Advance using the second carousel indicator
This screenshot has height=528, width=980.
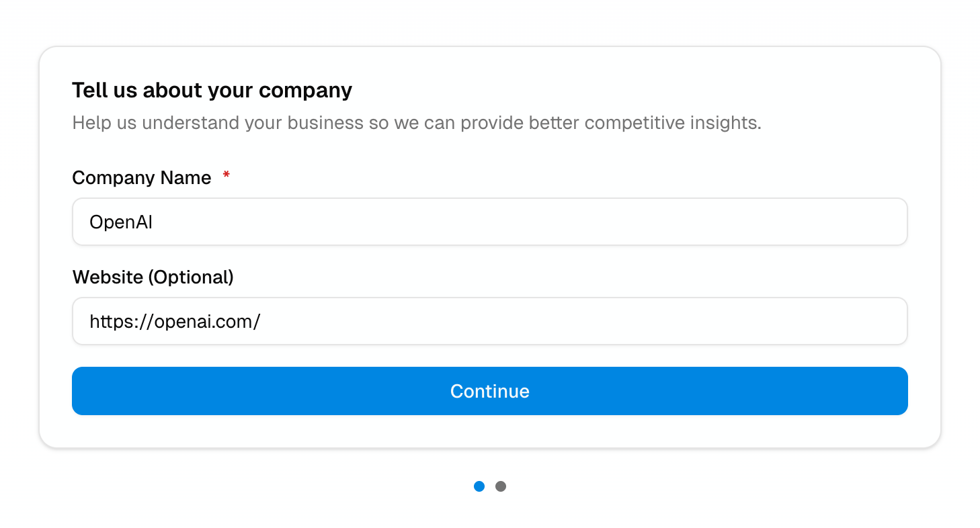pos(501,486)
